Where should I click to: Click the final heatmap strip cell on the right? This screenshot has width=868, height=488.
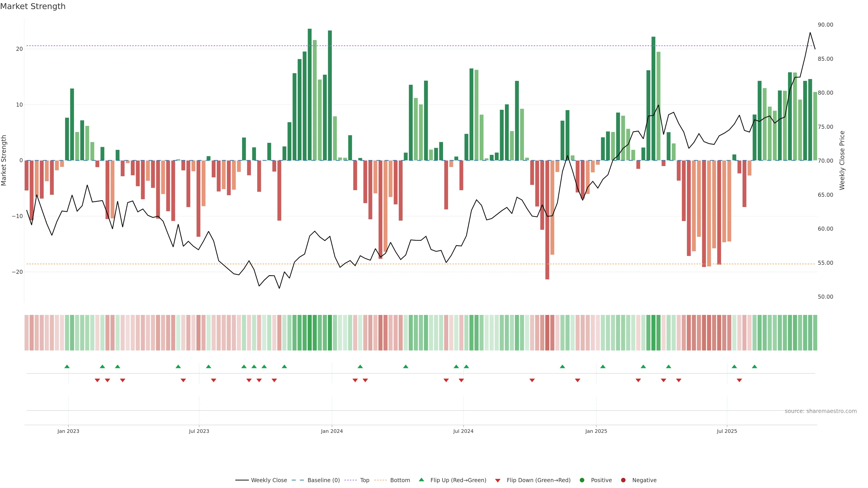815,332
